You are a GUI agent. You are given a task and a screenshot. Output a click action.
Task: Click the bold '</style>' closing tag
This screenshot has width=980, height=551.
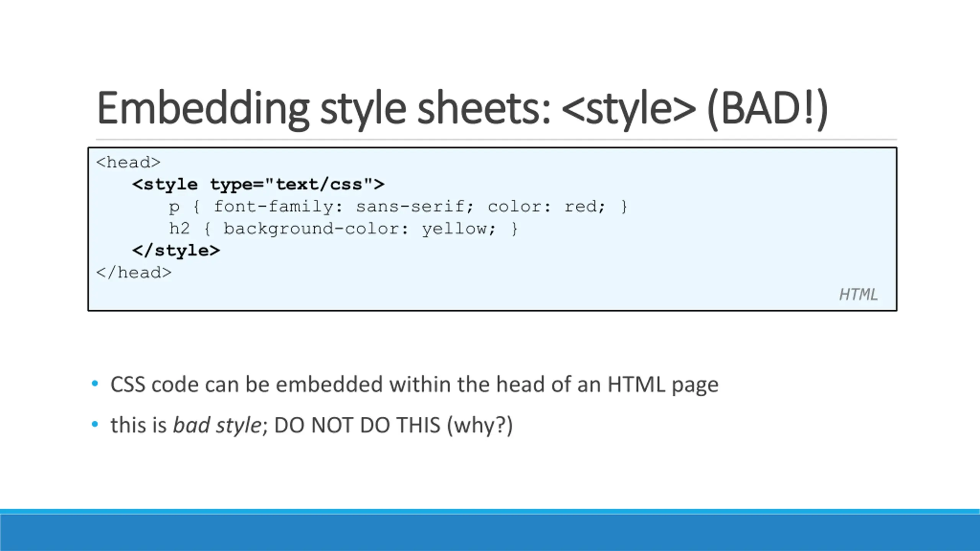pos(176,251)
